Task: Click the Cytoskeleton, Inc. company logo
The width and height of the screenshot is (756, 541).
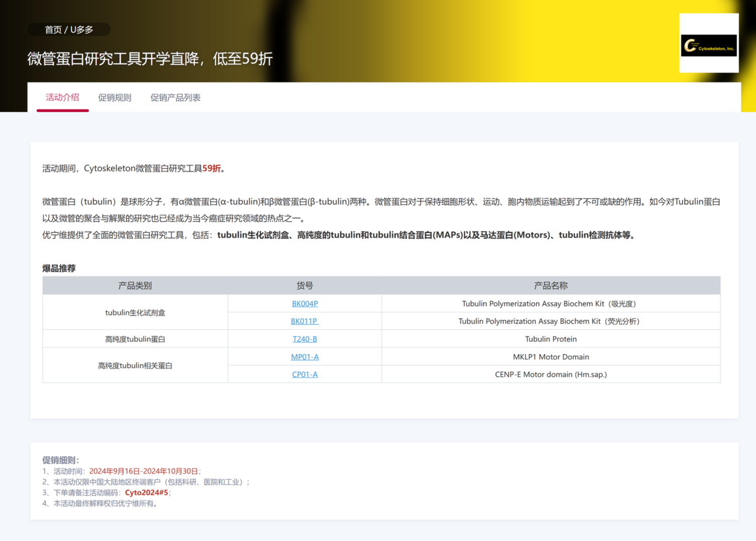Action: [709, 45]
